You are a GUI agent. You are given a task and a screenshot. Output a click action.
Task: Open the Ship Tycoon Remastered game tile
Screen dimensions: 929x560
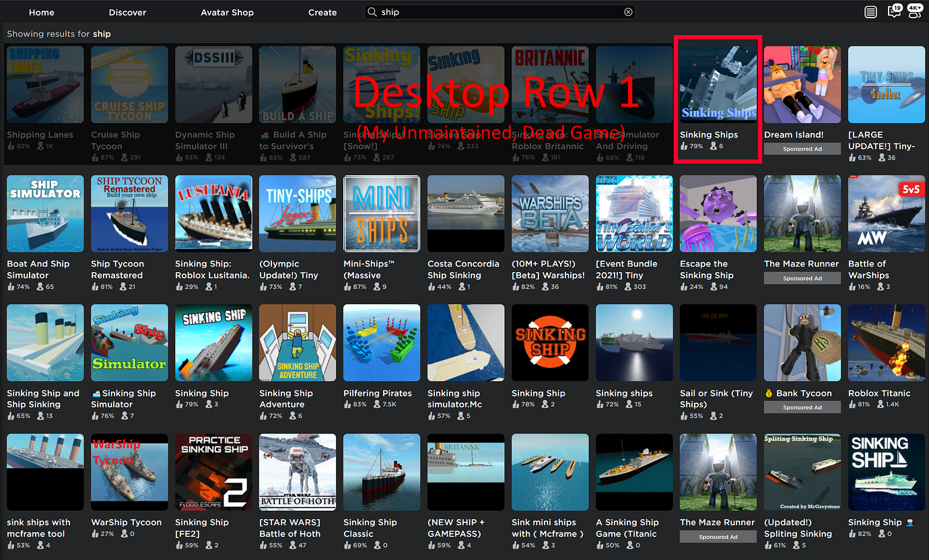click(x=129, y=214)
